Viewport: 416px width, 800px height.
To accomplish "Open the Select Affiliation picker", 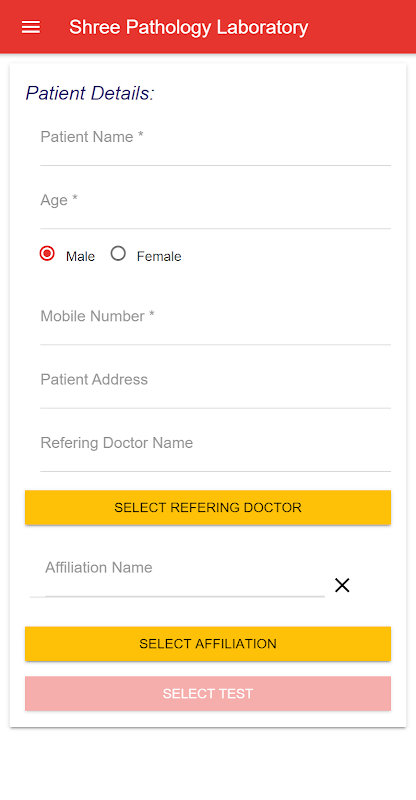I will tap(208, 643).
